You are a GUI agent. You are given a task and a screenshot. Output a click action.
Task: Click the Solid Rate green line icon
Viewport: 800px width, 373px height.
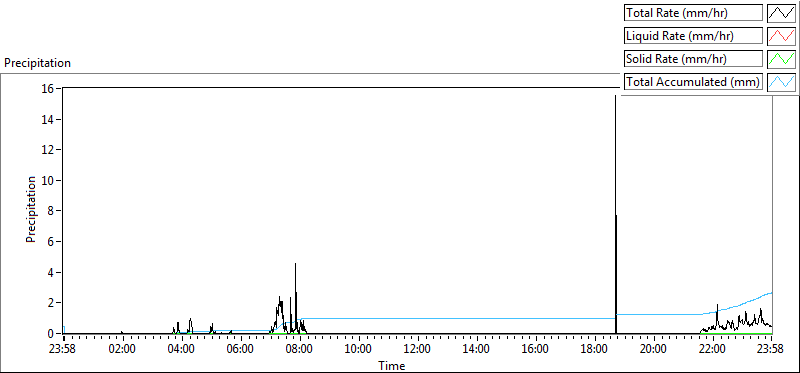click(x=782, y=59)
